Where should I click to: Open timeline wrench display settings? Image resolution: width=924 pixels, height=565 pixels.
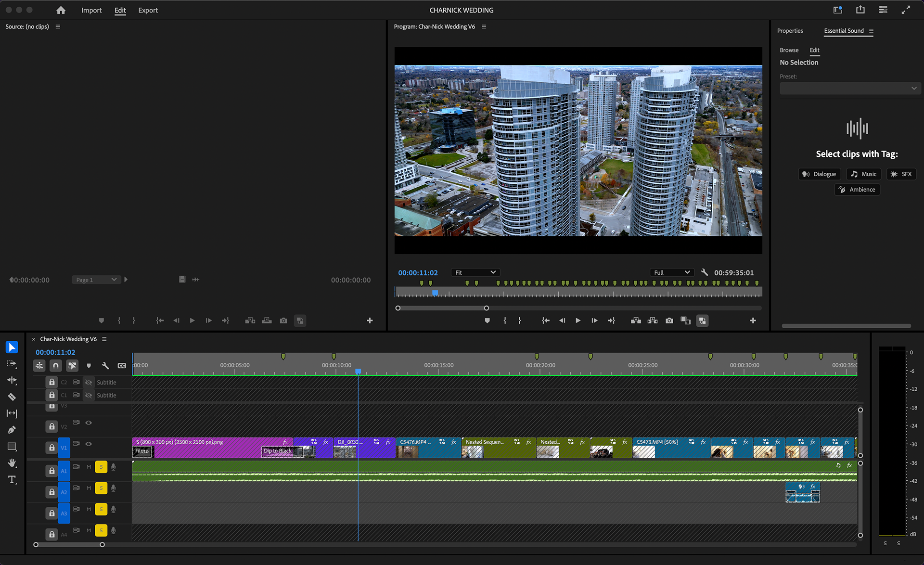pyautogui.click(x=105, y=366)
